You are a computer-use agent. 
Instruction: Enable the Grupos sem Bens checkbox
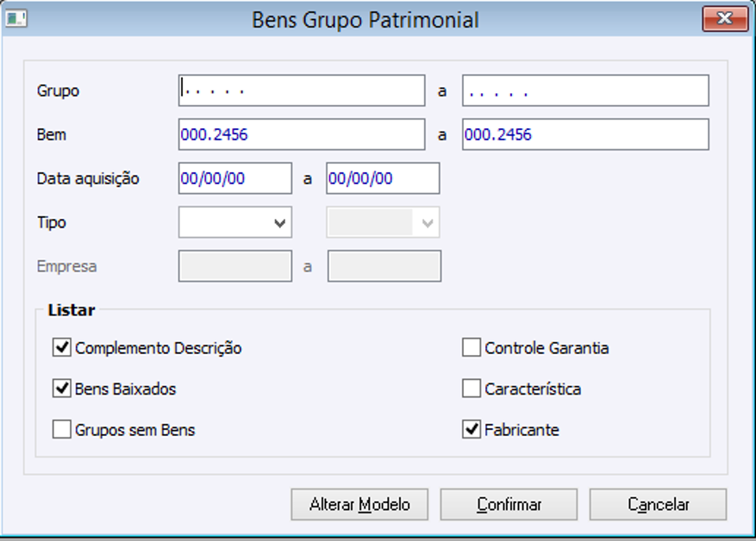coord(62,429)
